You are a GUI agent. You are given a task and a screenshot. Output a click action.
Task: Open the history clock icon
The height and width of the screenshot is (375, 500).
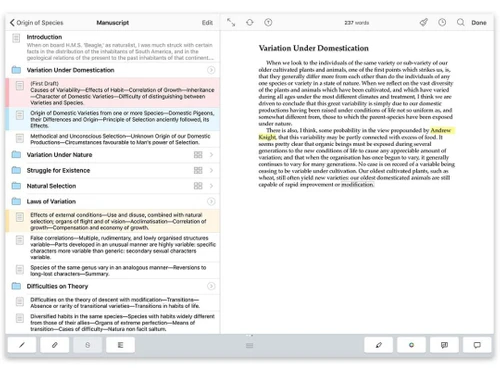442,22
